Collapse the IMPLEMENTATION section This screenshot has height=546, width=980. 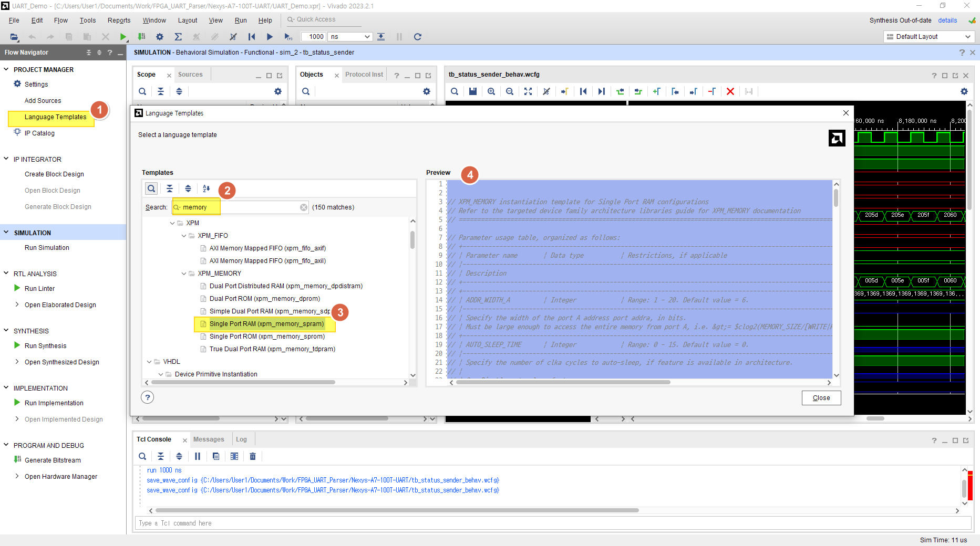click(6, 388)
